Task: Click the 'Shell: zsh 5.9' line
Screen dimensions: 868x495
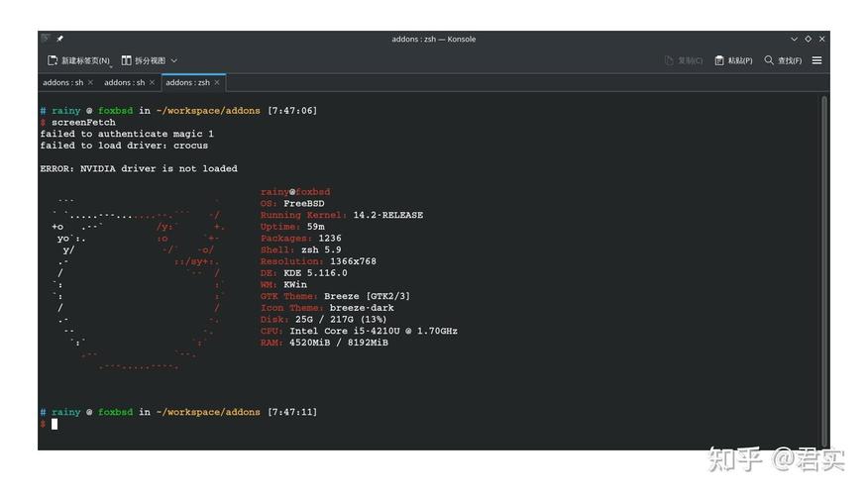Action: 300,250
